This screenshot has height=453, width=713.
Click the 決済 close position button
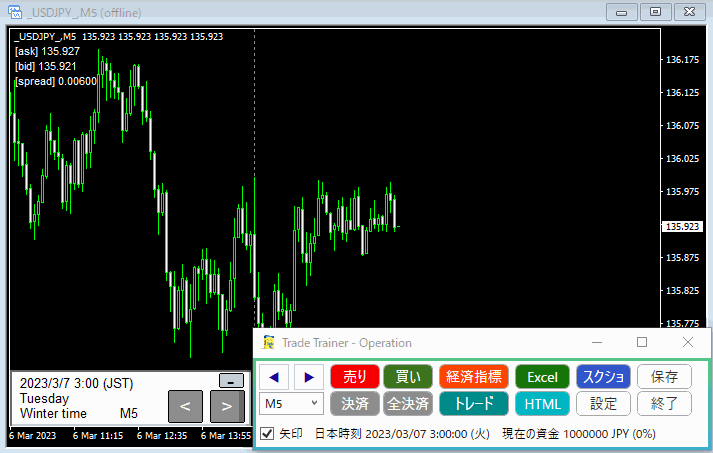pos(355,404)
